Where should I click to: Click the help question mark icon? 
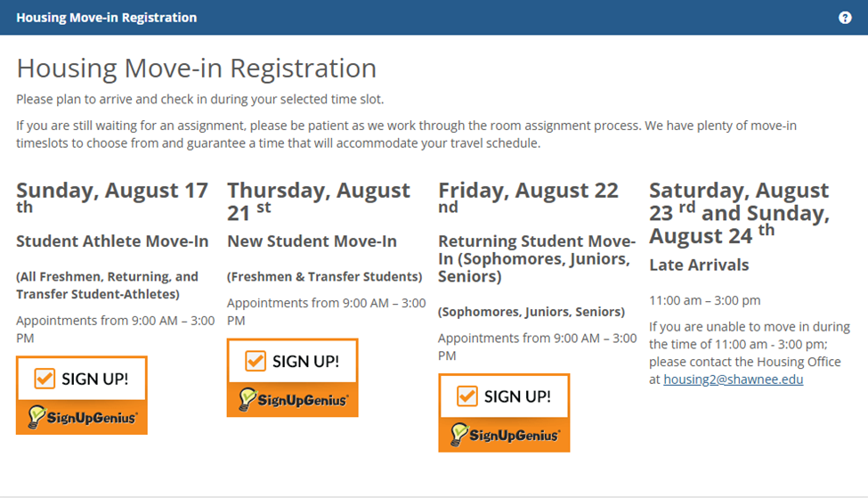(x=845, y=18)
